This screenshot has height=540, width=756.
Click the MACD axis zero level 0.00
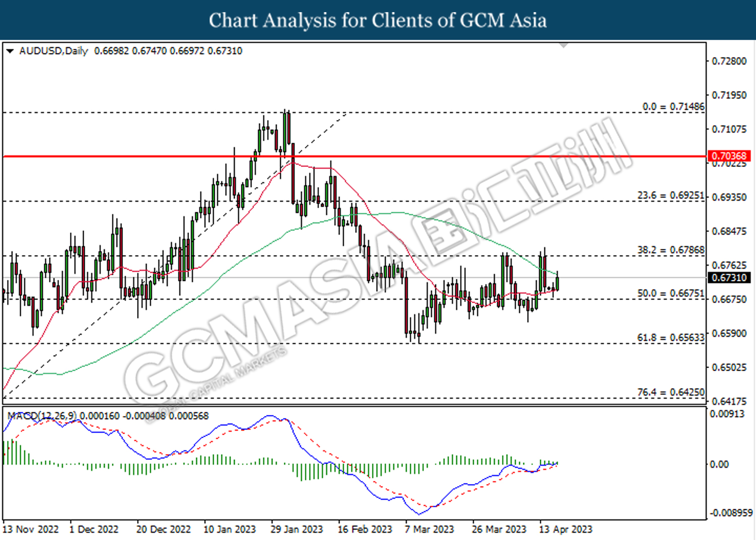click(719, 464)
